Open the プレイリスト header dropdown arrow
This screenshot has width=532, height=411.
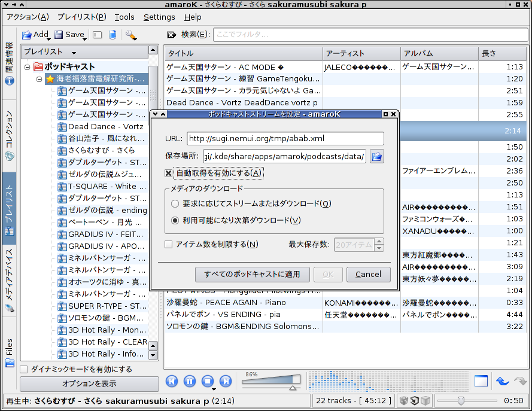(x=74, y=53)
